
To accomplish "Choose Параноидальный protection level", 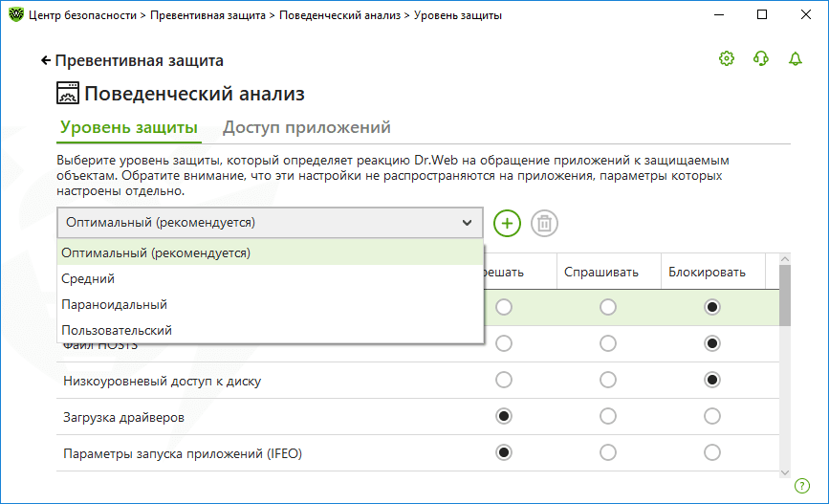I will coord(271,305).
